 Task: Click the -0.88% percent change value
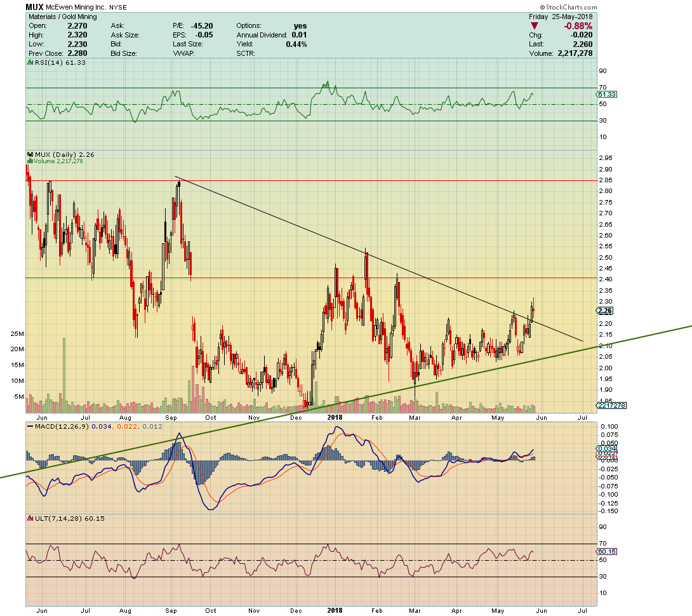pyautogui.click(x=578, y=26)
